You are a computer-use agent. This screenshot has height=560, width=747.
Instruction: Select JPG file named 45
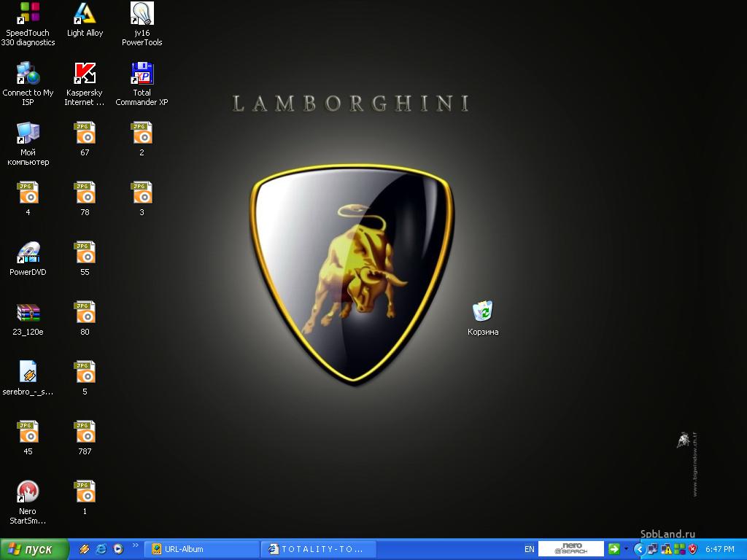(28, 438)
